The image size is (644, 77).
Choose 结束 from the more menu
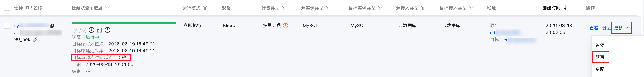(x=600, y=57)
